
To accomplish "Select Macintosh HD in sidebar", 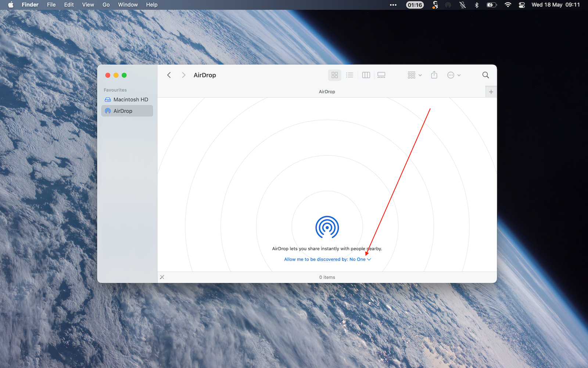I will pos(127,100).
